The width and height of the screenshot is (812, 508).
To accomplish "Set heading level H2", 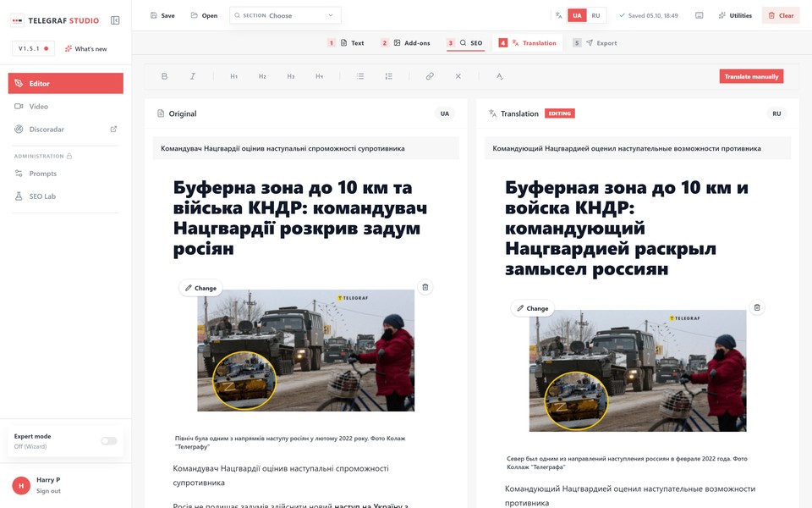I will pyautogui.click(x=262, y=76).
